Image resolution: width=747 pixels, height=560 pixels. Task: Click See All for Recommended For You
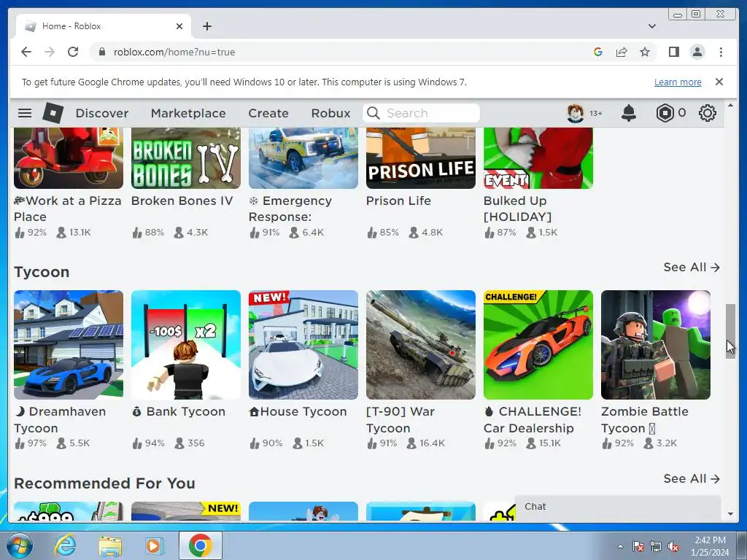pyautogui.click(x=692, y=478)
